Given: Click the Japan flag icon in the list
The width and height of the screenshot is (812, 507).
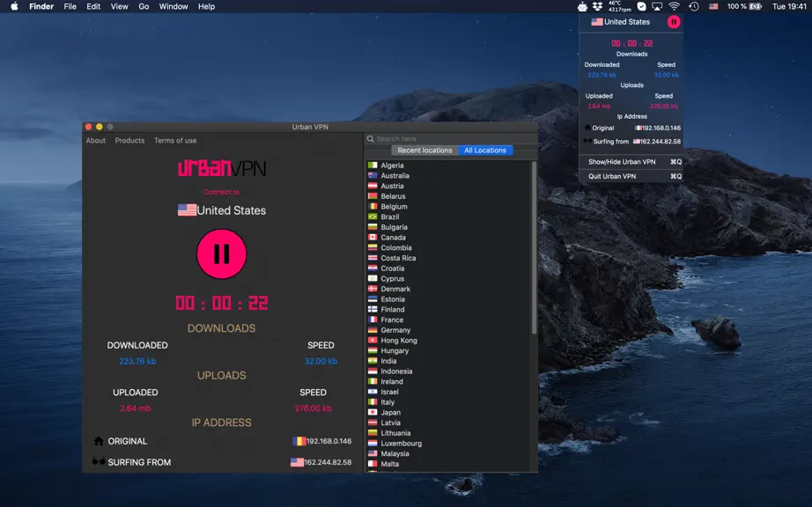Looking at the screenshot, I should coord(373,412).
